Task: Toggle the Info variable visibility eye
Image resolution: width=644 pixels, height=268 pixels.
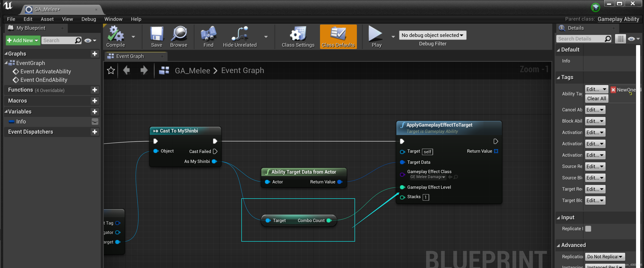Action: [x=95, y=122]
